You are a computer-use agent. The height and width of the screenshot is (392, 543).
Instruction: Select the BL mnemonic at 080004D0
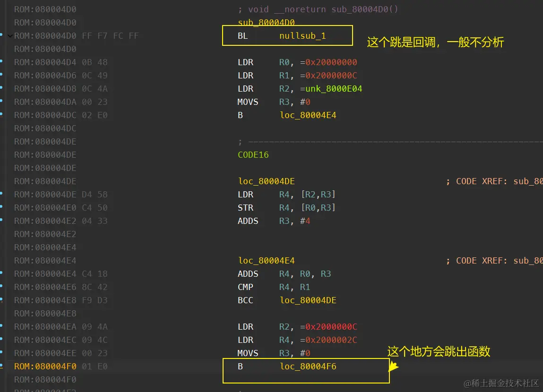[x=243, y=35]
